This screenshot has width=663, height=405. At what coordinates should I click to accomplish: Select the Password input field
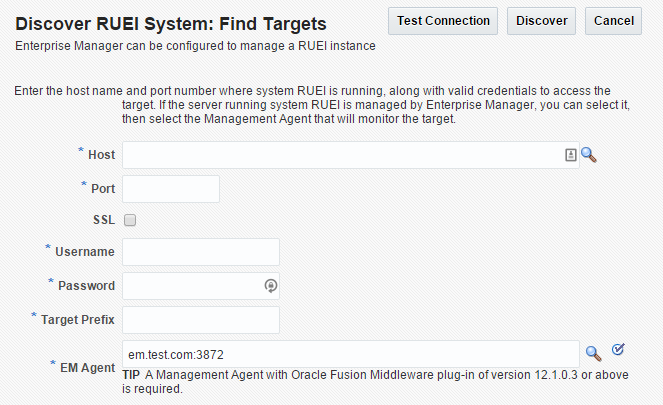click(x=201, y=286)
